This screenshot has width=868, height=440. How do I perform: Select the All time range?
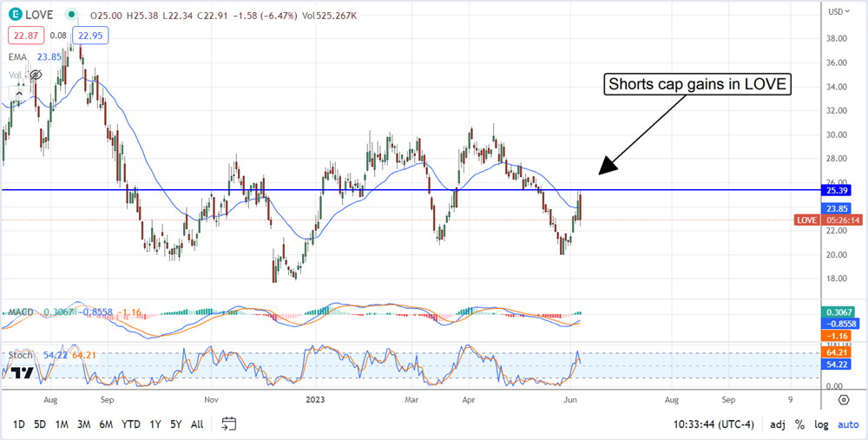196,424
